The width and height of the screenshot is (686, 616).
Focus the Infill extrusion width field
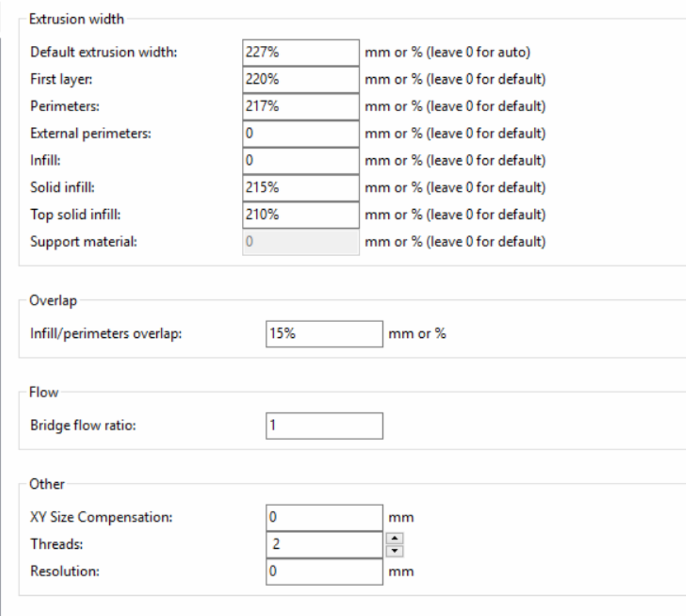coord(300,161)
